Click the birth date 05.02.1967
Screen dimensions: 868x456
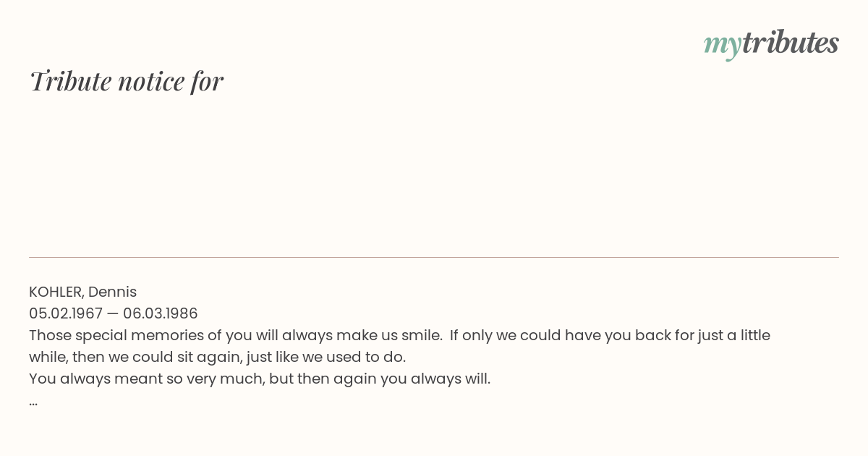click(x=66, y=313)
